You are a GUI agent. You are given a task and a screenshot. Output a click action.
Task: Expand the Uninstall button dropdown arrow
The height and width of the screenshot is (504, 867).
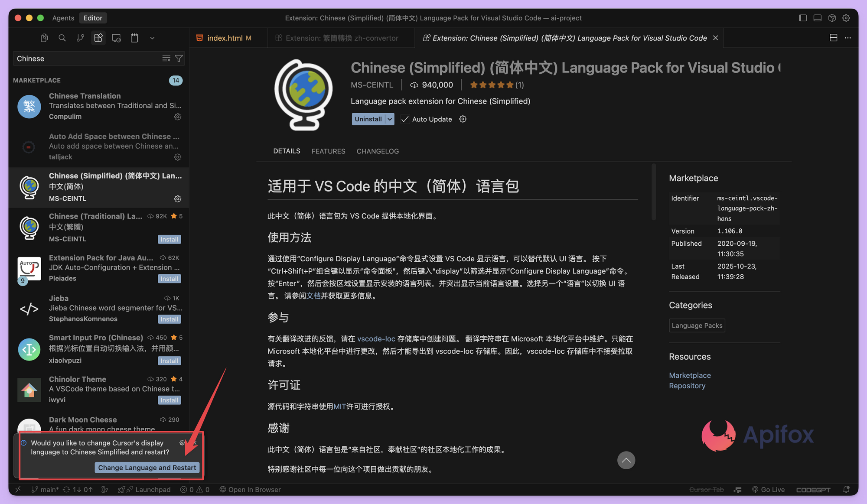click(x=390, y=119)
